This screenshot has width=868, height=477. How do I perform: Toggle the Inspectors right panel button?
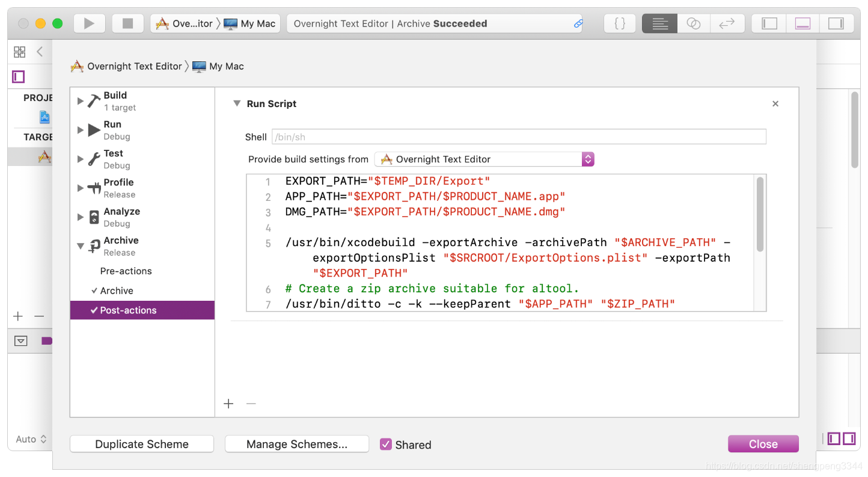coord(836,23)
